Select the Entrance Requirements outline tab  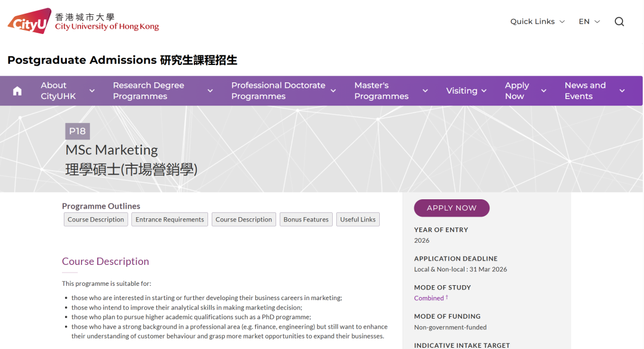click(x=169, y=219)
